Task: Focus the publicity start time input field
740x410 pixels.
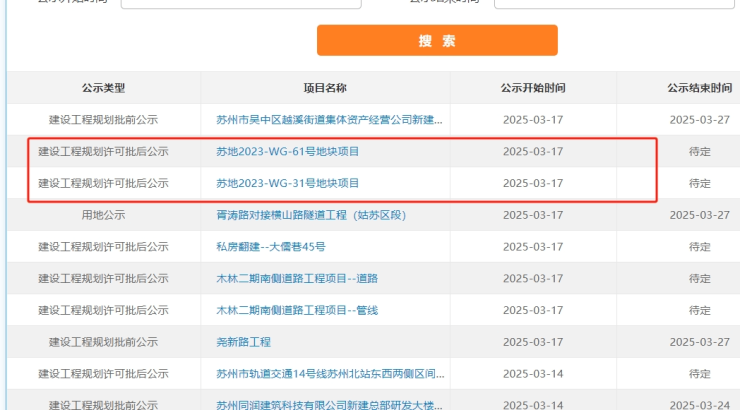Action: [241, 4]
